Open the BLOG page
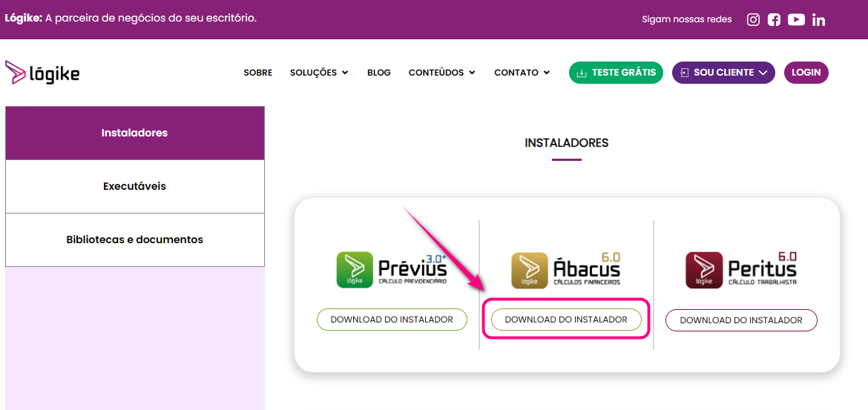This screenshot has width=868, height=410. (378, 73)
